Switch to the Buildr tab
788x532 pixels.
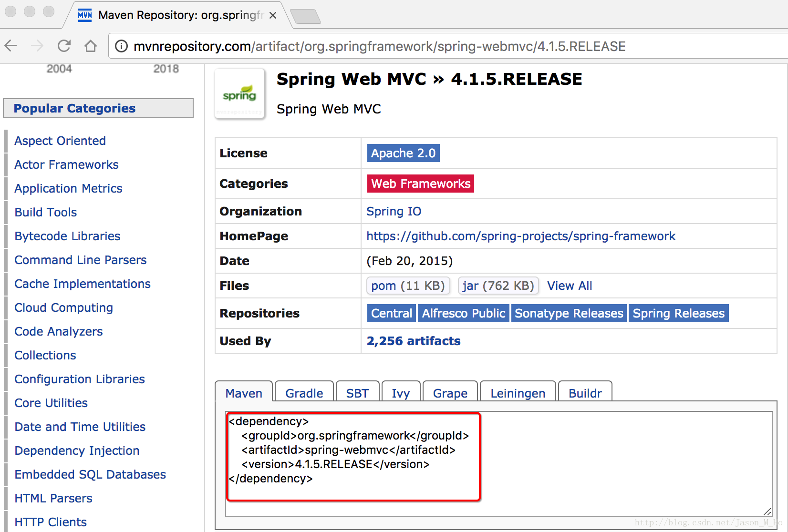585,393
